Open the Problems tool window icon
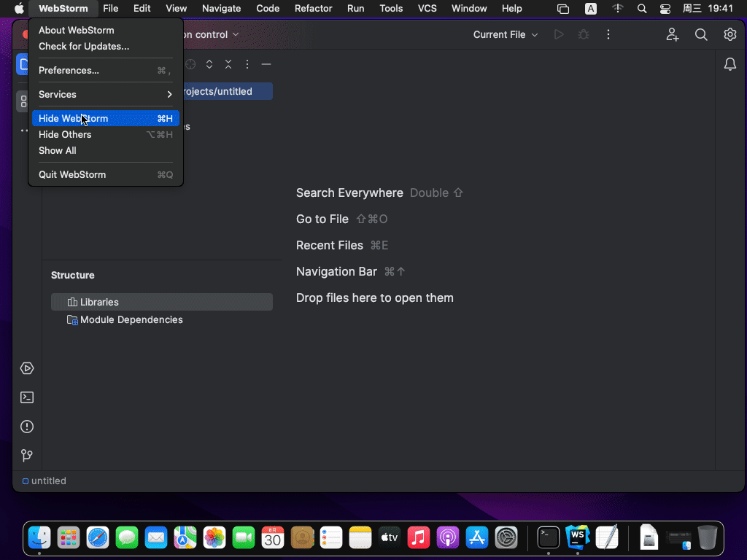Screen dimensions: 747x560 point(27,427)
